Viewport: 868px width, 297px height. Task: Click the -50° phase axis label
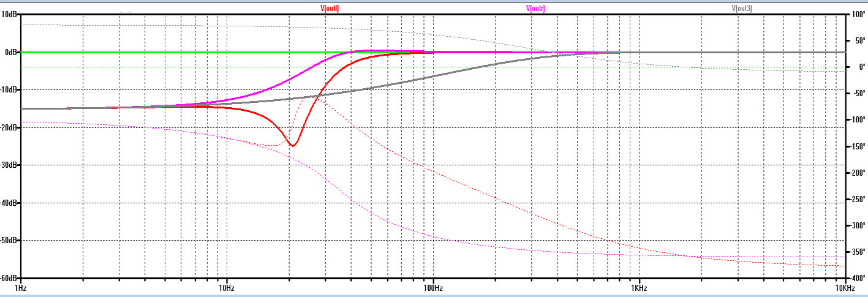856,94
